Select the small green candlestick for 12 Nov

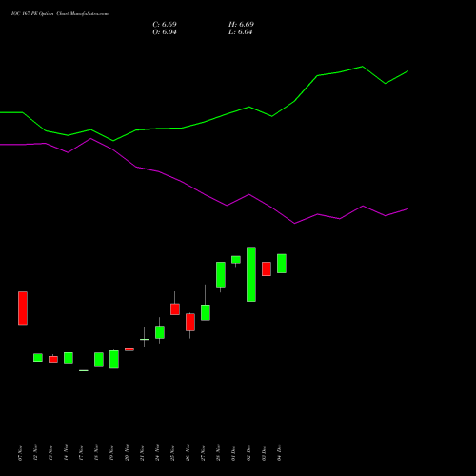click(x=38, y=358)
